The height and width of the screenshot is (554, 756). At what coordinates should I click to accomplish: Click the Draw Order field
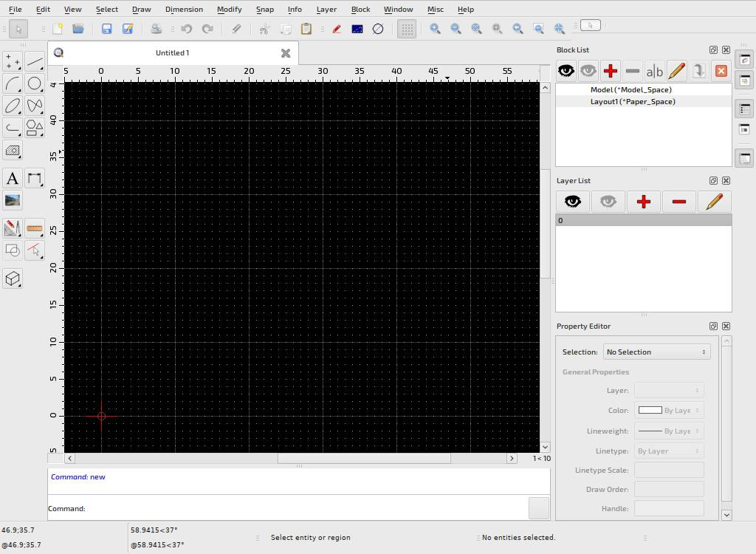click(669, 489)
